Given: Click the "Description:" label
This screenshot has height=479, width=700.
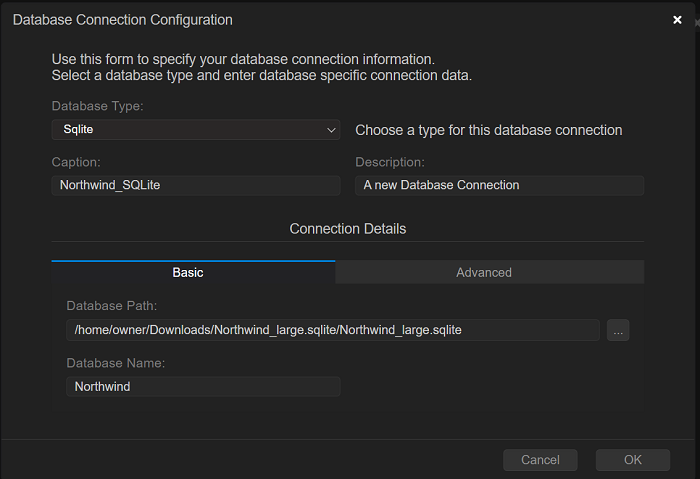Looking at the screenshot, I should 390,162.
